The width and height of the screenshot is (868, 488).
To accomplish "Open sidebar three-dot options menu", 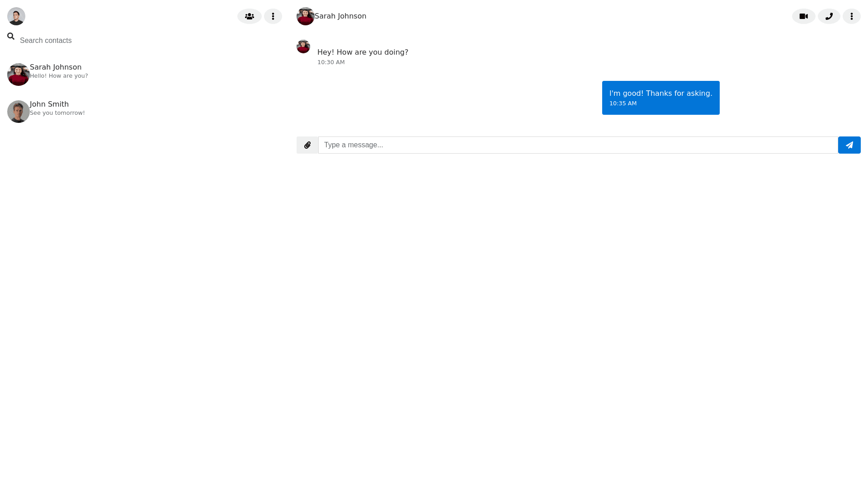I will click(273, 16).
